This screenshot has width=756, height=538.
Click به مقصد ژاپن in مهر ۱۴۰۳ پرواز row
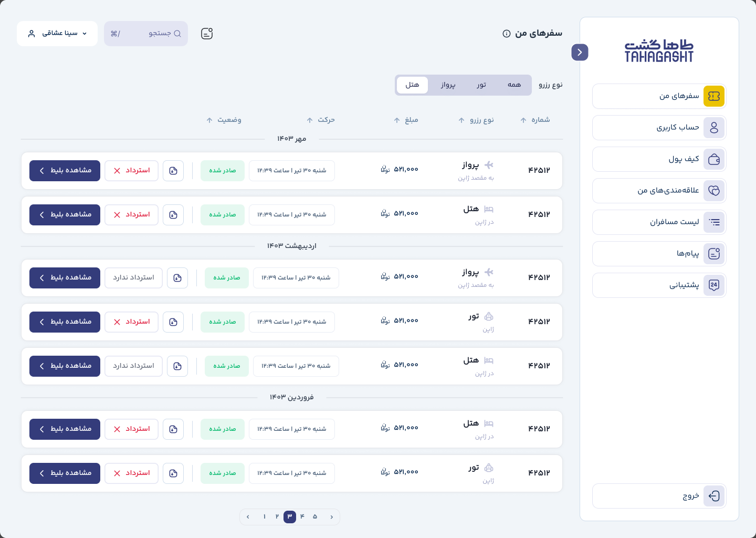(x=476, y=178)
